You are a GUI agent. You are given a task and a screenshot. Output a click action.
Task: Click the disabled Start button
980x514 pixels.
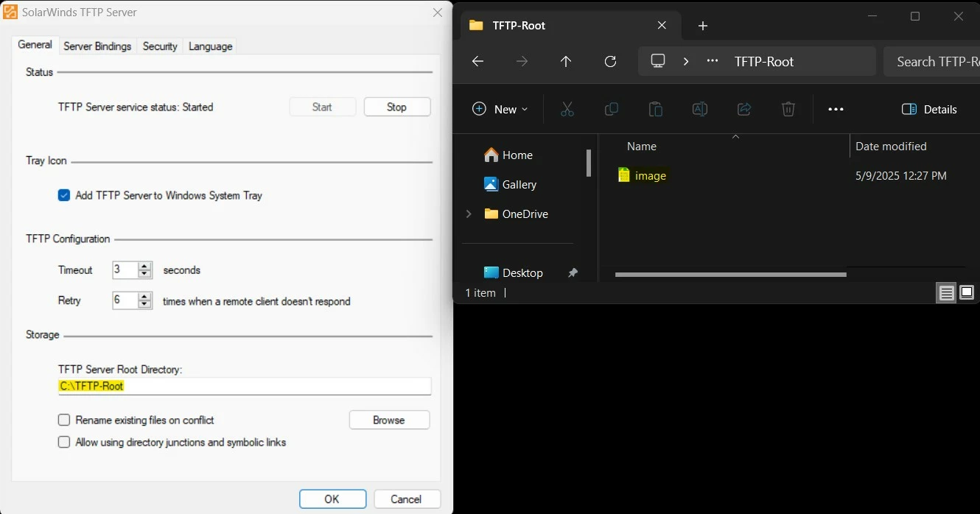tap(322, 107)
